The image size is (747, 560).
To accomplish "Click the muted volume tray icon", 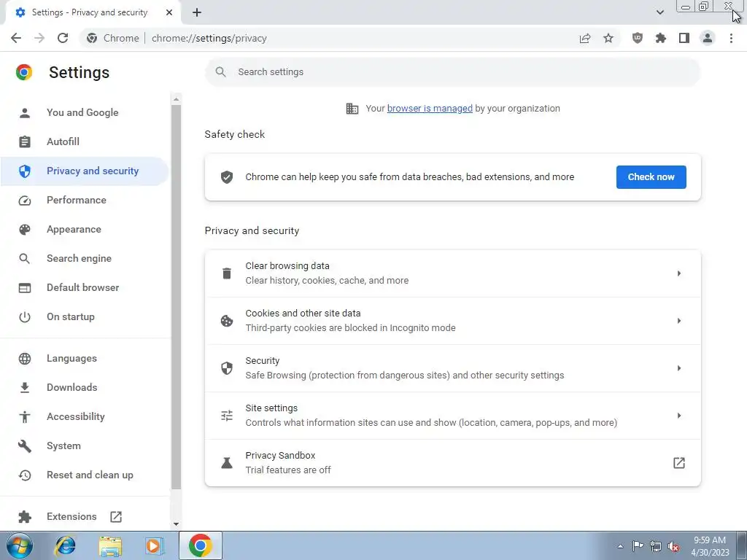I will pos(673,546).
